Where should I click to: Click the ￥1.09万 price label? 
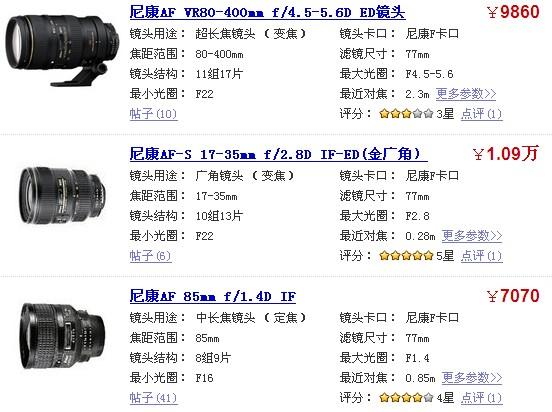[506, 154]
